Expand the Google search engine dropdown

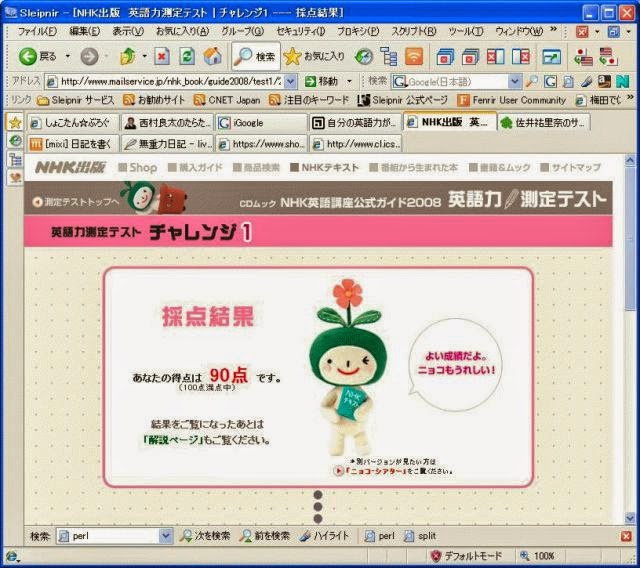click(x=515, y=82)
